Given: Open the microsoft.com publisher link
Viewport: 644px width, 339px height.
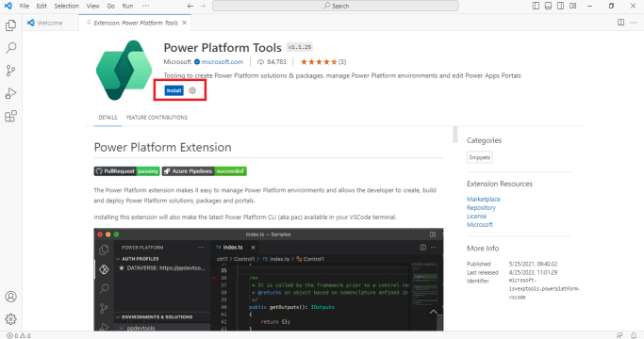Looking at the screenshot, I should pos(223,62).
